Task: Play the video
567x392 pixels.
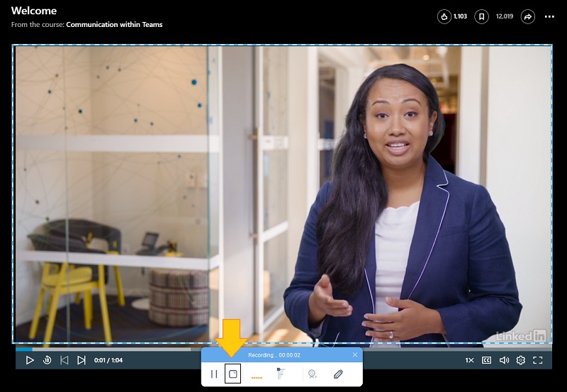Action: [30, 360]
